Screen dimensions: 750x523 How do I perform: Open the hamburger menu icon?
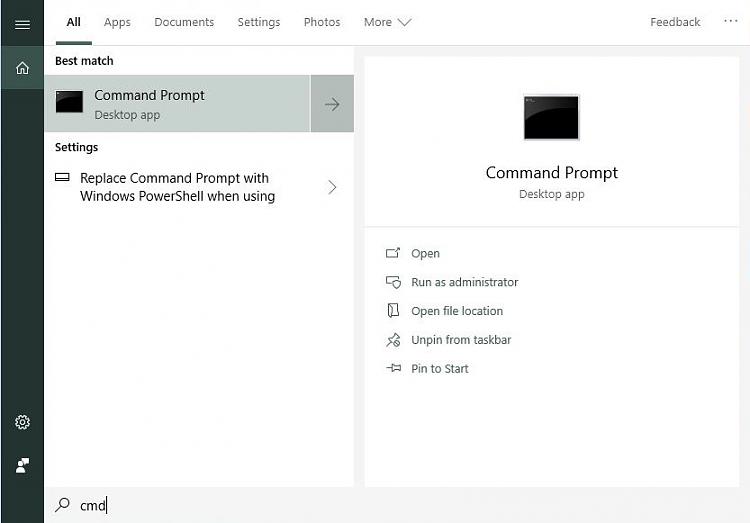(x=22, y=24)
